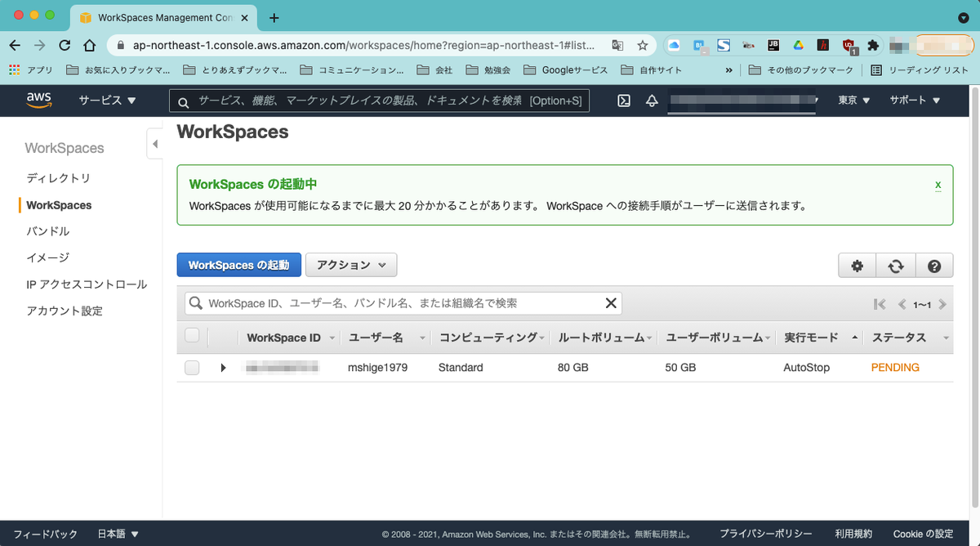Image resolution: width=980 pixels, height=546 pixels.
Task: Open the JetBrains extension icon
Action: [772, 45]
